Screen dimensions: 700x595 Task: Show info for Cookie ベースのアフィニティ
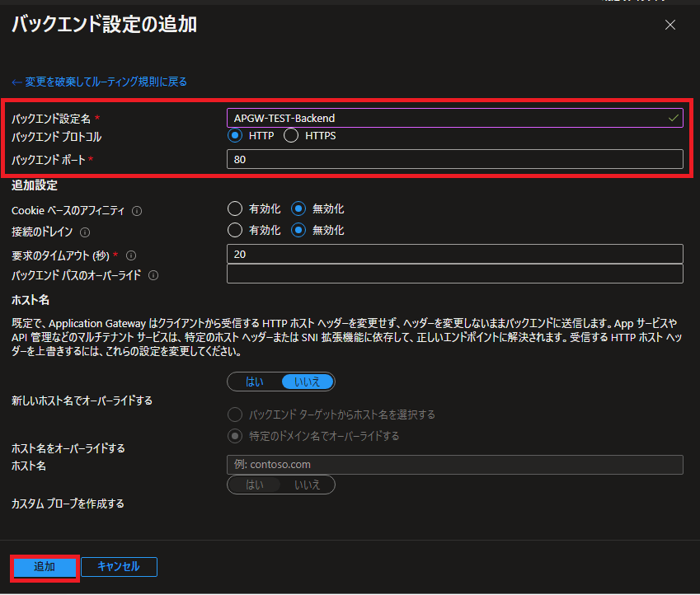tap(137, 211)
